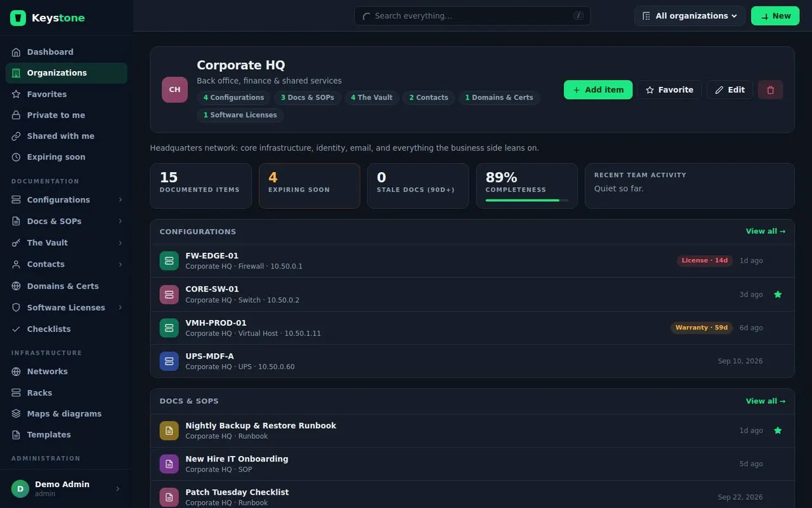Click the CORE-SW-01 switch icon
The width and height of the screenshot is (812, 508).
coord(169,295)
